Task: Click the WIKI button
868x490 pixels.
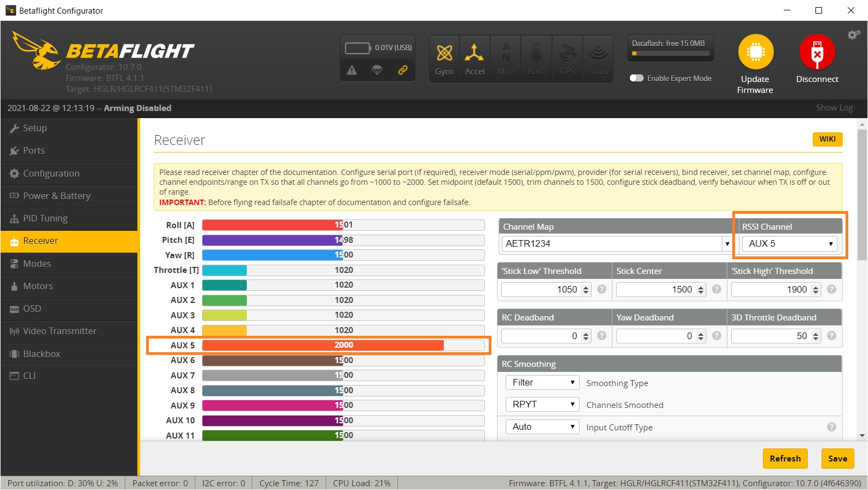Action: tap(828, 139)
